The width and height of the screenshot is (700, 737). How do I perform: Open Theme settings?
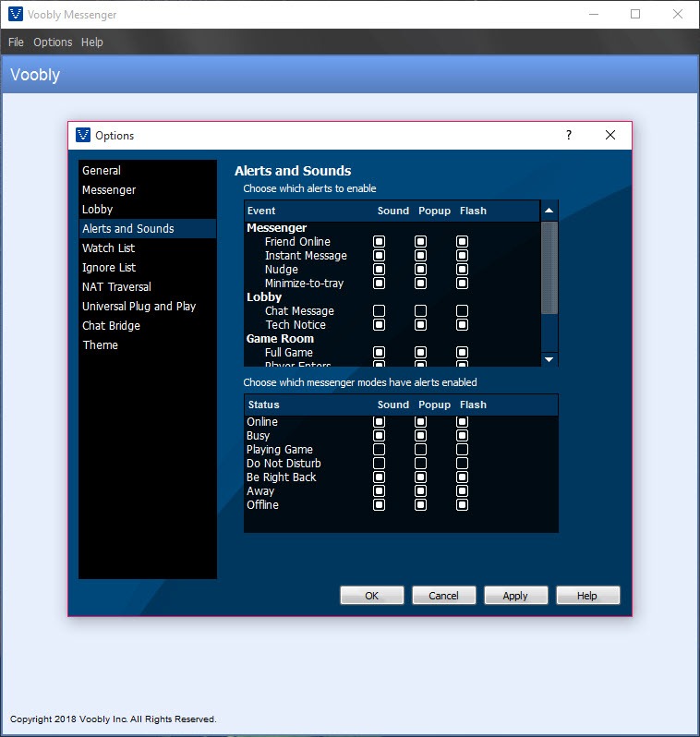[x=148, y=345]
